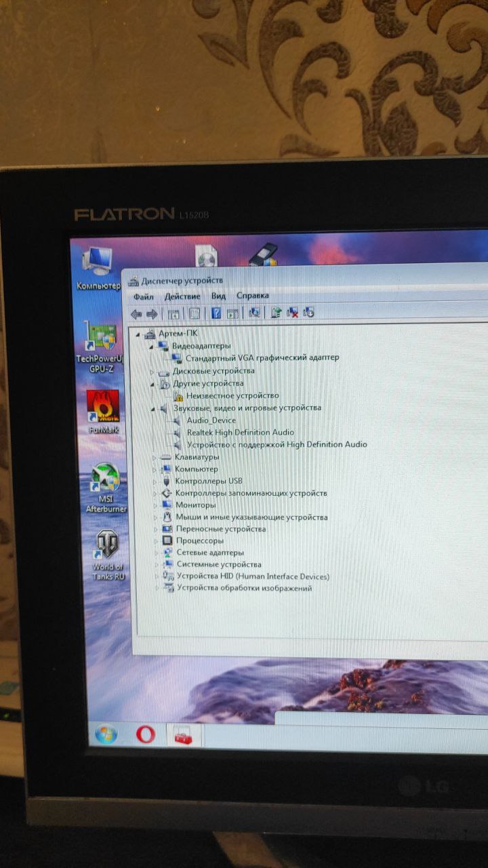Open the Справка menu
The height and width of the screenshot is (868, 488).
[253, 295]
